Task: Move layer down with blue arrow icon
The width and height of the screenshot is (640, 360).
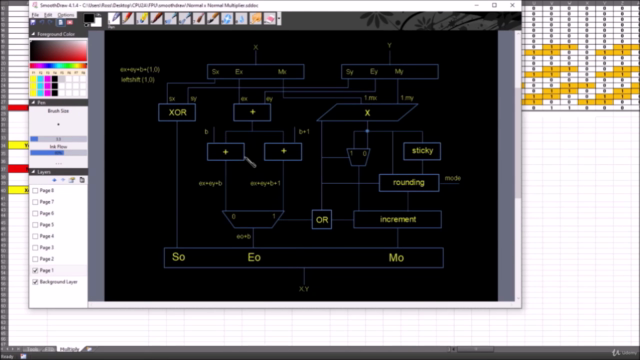Action: (x=54, y=180)
